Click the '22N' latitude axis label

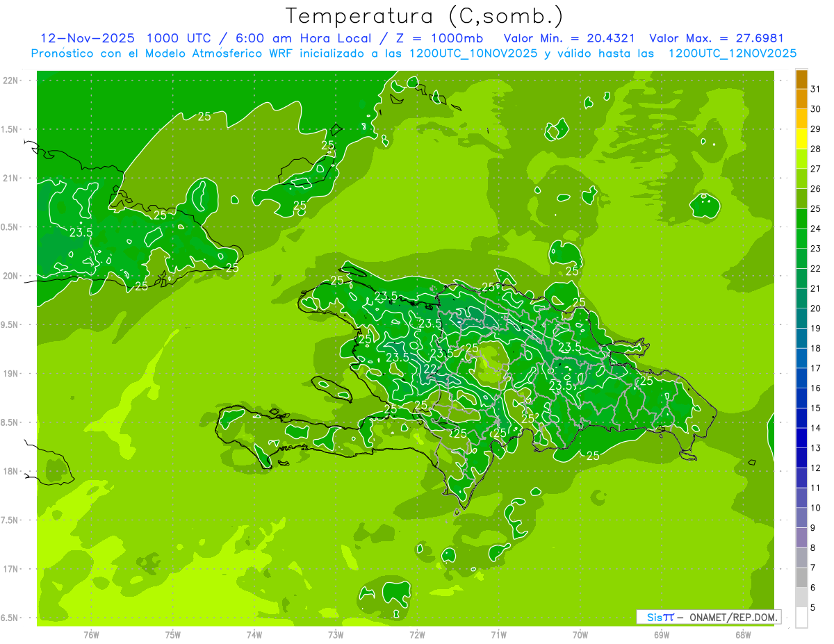click(x=12, y=81)
